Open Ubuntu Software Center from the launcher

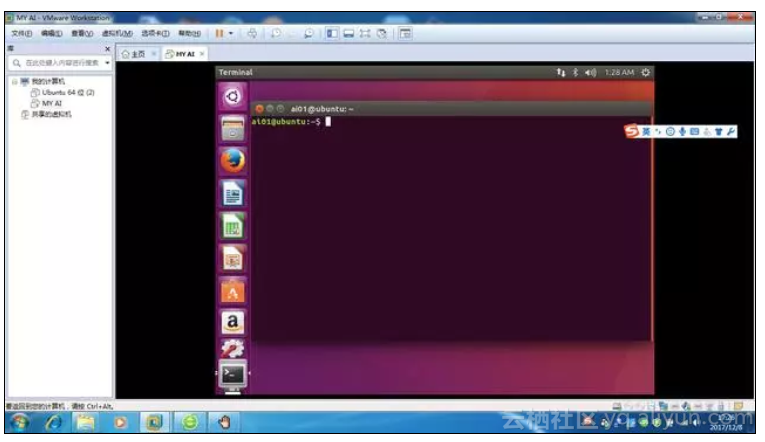click(233, 291)
